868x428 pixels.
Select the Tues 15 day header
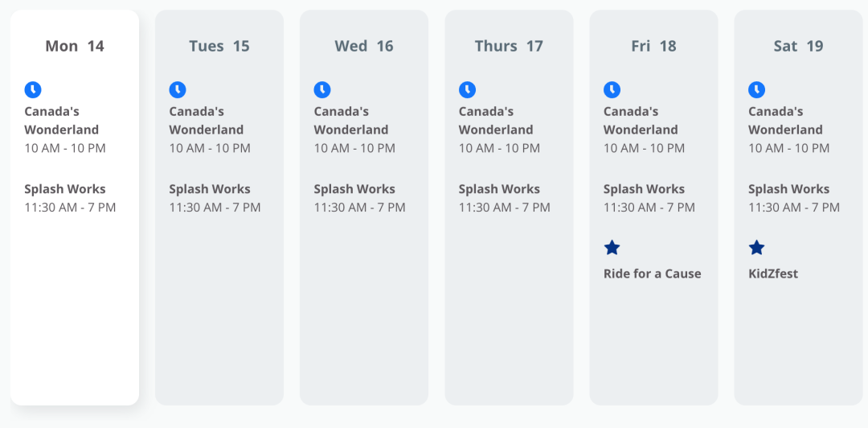coord(219,46)
